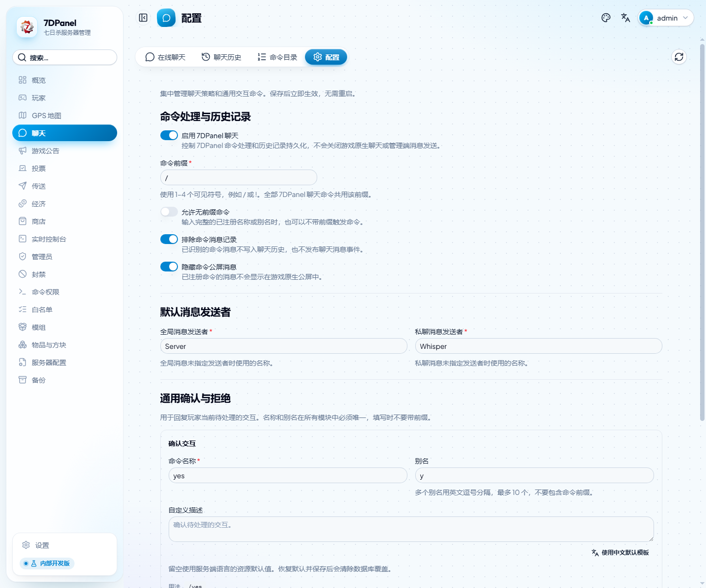Screen dimensions: 706x588
Task: Open 白名单 whitelist page
Action: (65, 310)
